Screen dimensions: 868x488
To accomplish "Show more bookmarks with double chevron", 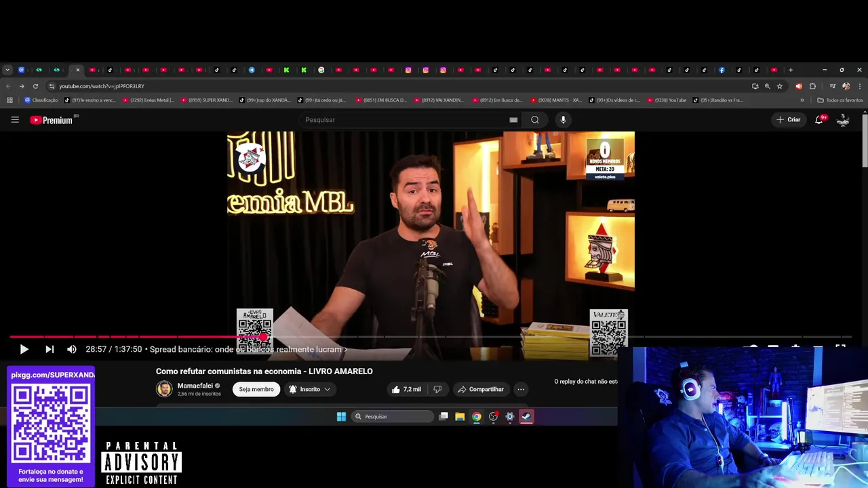I will tap(802, 100).
